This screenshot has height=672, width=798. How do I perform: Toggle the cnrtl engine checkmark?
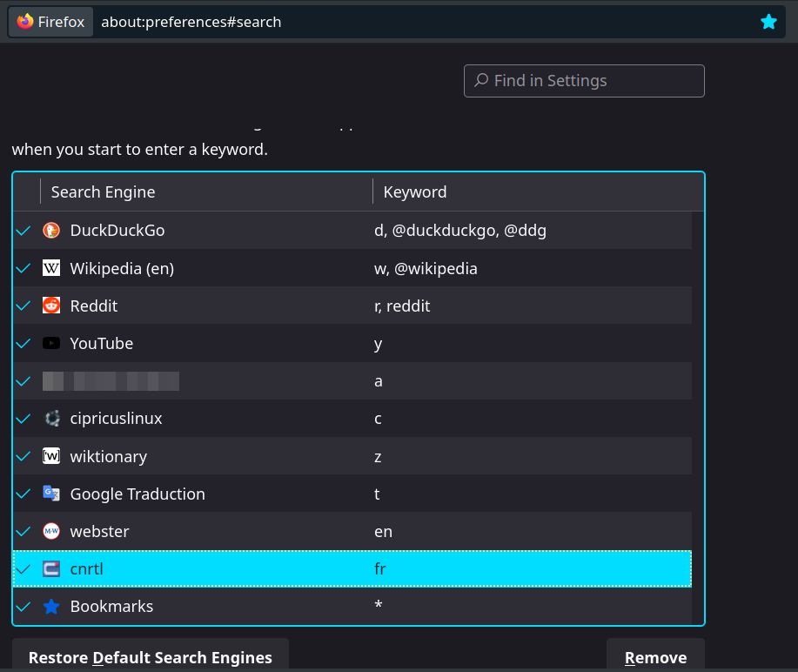click(23, 568)
